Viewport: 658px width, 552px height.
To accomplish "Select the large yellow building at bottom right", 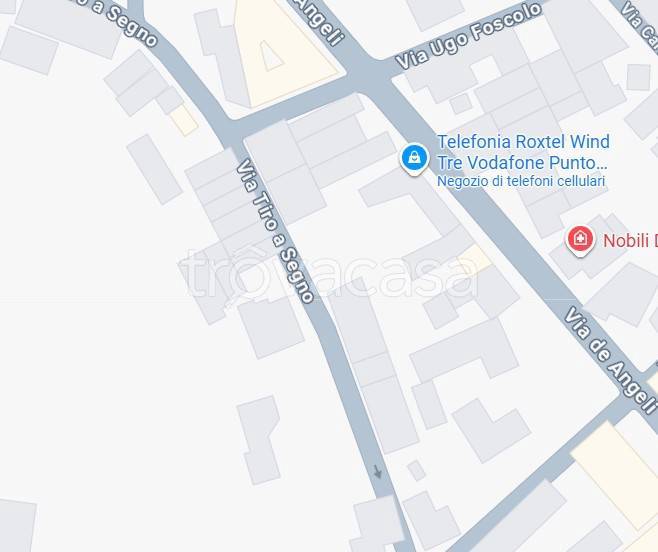I will tap(617, 474).
